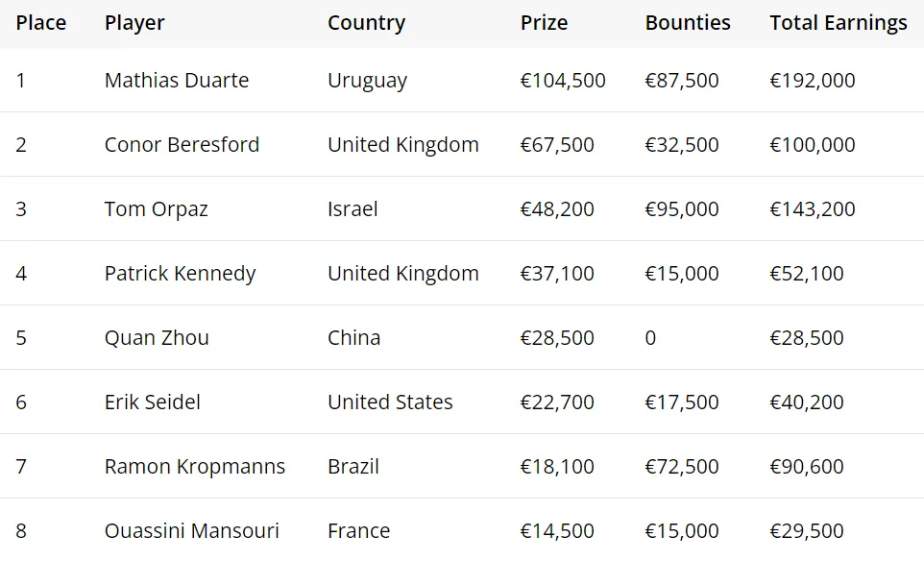
Task: Select the Tom Orpaz cell
Action: [157, 209]
